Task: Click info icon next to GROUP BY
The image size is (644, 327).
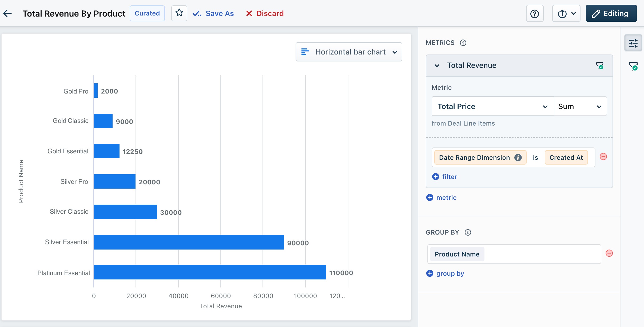Action: coord(468,232)
